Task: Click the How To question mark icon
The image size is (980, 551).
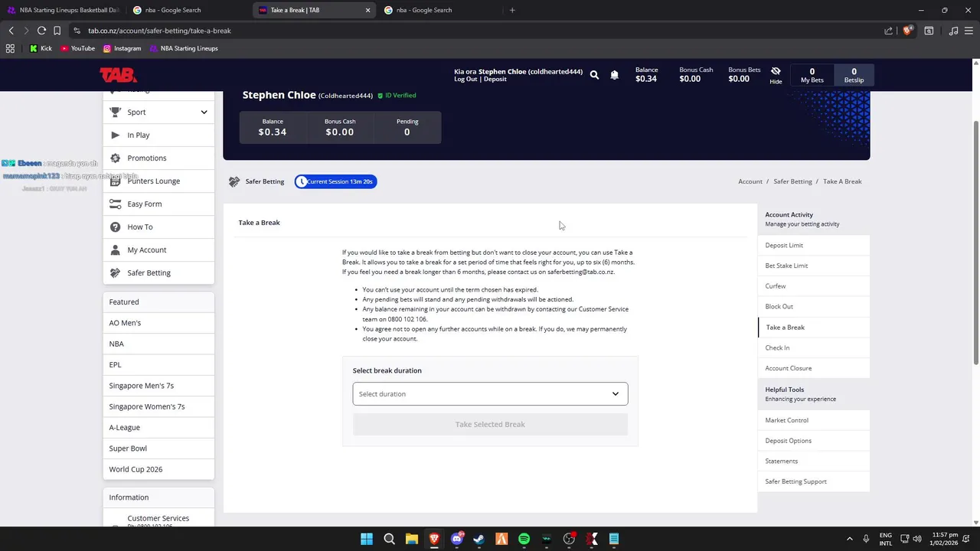Action: pos(115,227)
